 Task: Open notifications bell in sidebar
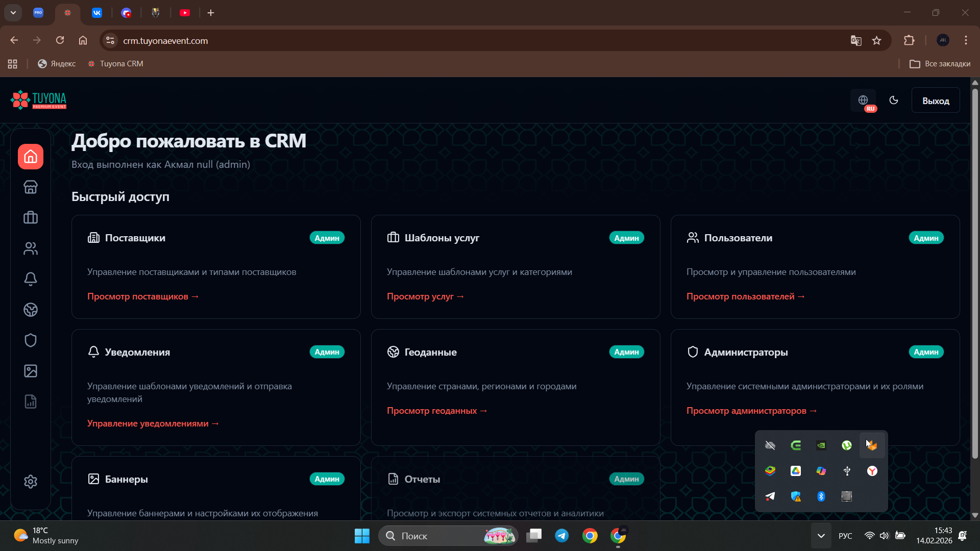[x=31, y=279]
